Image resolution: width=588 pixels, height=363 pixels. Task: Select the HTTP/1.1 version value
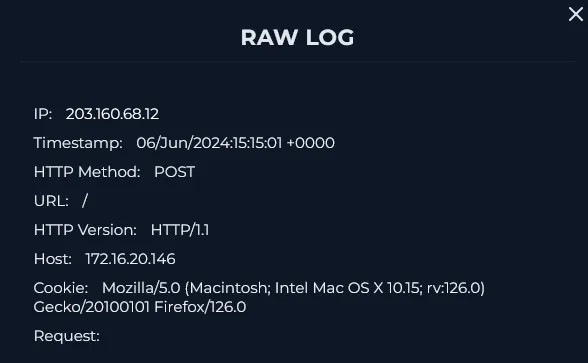coord(180,230)
